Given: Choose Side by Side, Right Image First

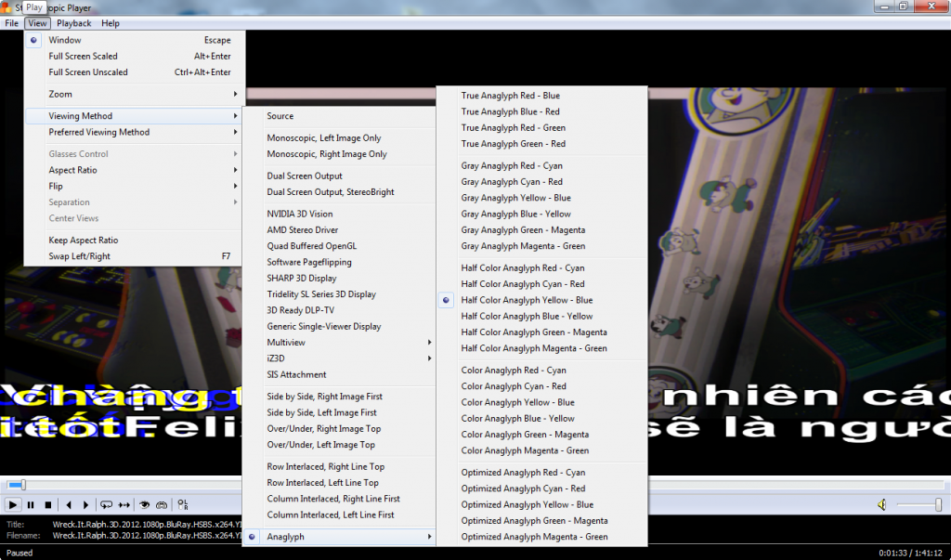Looking at the screenshot, I should (339, 397).
